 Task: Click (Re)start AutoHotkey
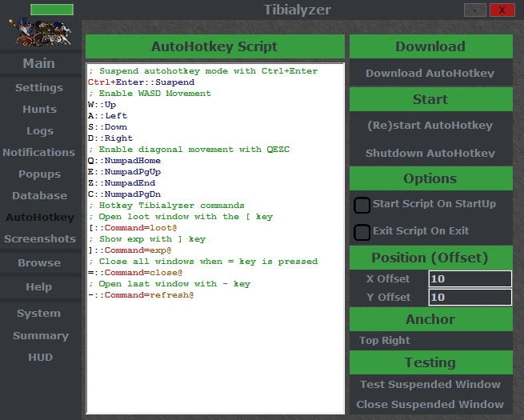click(x=430, y=126)
